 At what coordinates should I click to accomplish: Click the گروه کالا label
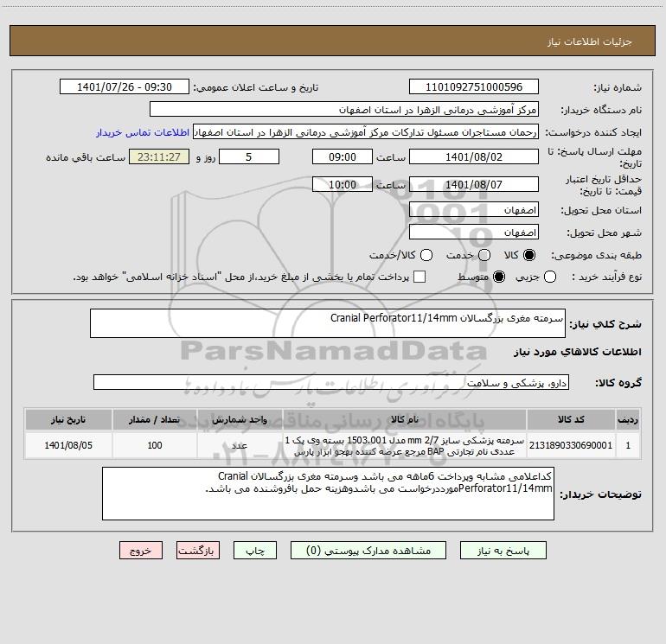click(618, 383)
